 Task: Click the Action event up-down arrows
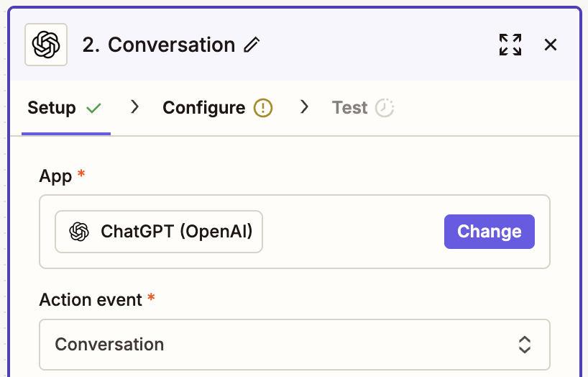(524, 345)
